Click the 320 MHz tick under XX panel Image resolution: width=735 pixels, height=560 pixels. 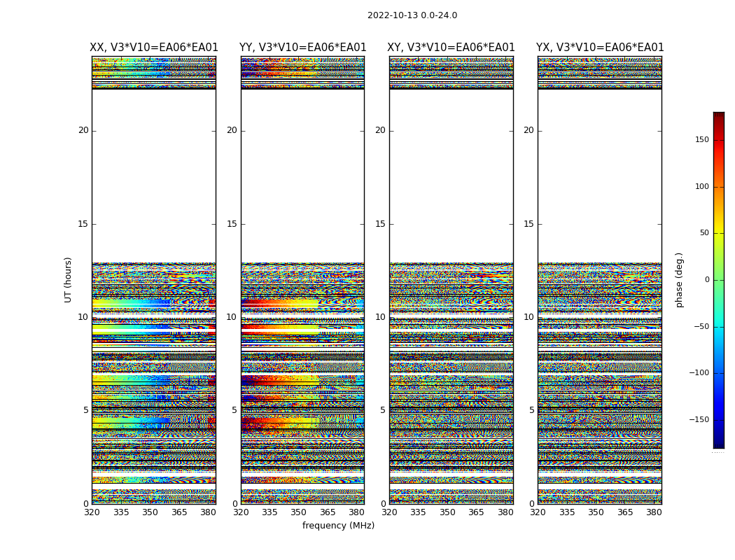[92, 512]
